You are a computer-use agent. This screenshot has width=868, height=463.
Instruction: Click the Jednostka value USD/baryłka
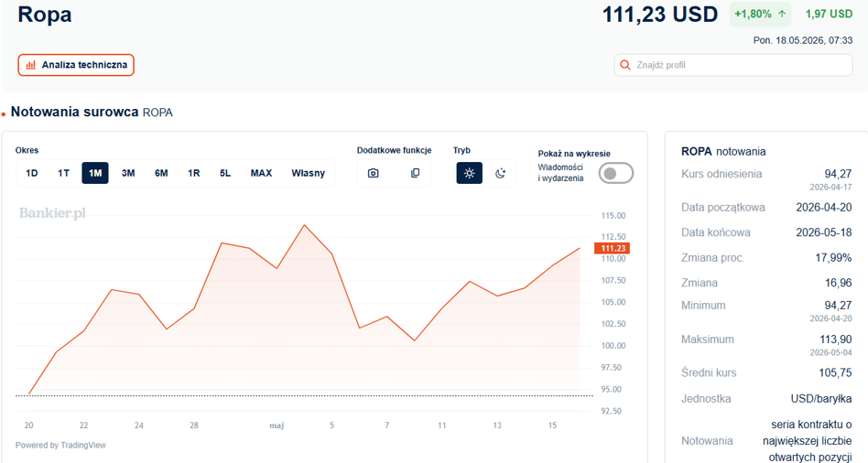pos(821,398)
